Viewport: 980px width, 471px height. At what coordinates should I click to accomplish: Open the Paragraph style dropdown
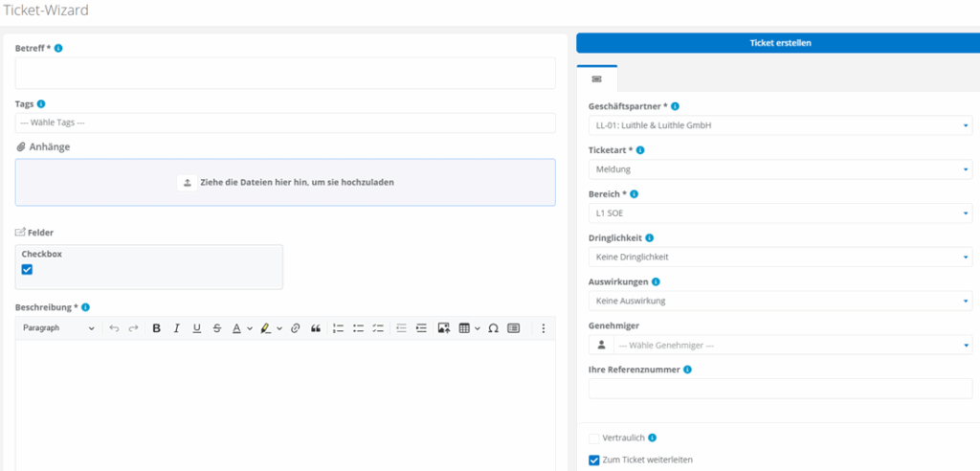[x=57, y=328]
